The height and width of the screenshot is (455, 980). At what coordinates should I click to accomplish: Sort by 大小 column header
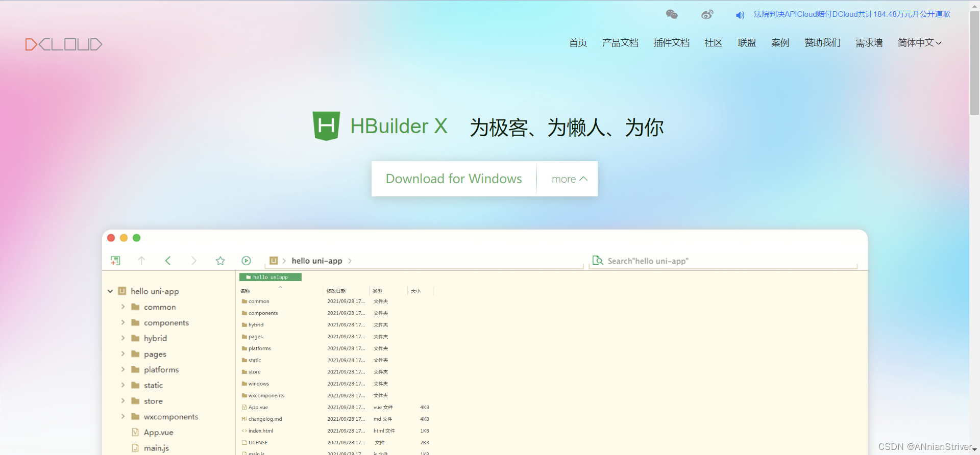(x=415, y=291)
